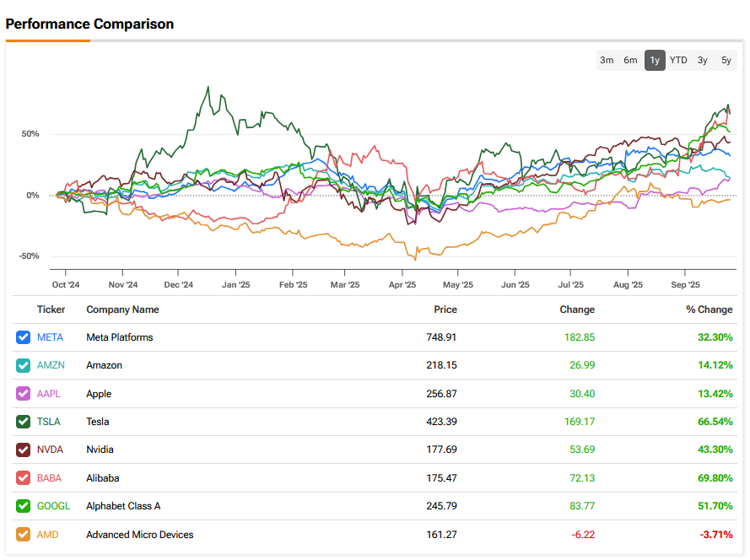750x560 pixels.
Task: Open the AMZN ticker link
Action: coord(51,365)
